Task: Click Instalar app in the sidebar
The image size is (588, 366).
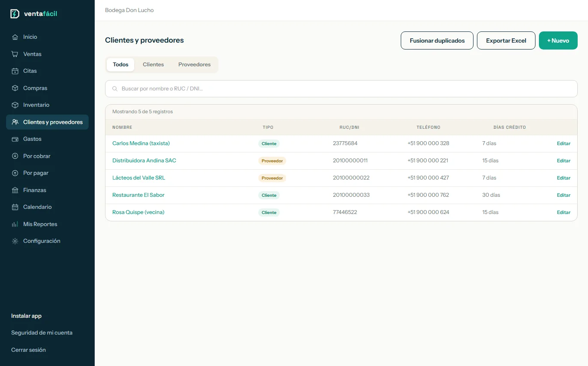Action: click(26, 316)
